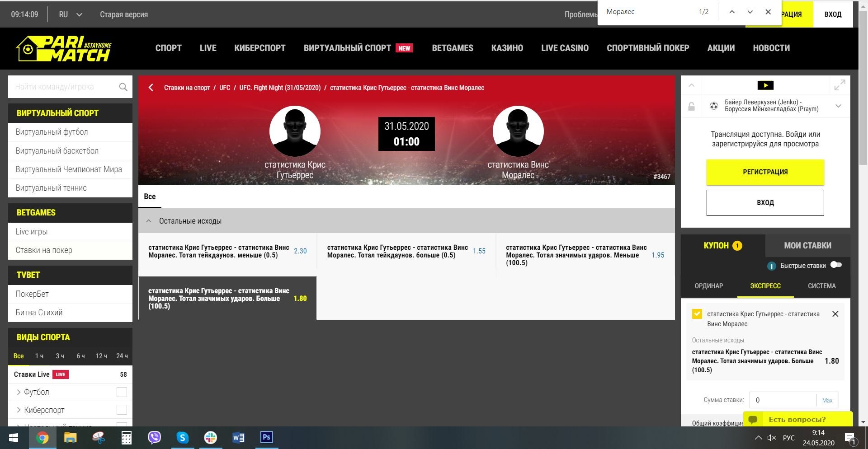Viewport: 868px width, 449px height.
Task: Click the Сумма ставки input field
Action: (783, 400)
